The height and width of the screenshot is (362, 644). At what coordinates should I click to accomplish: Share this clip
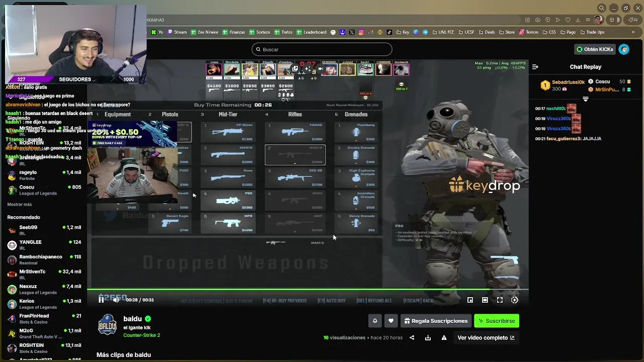click(x=412, y=338)
